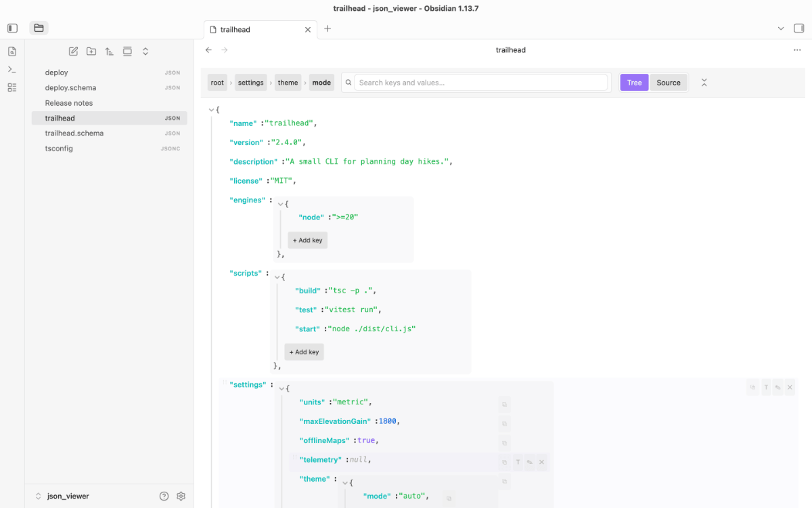This screenshot has width=812, height=508.
Task: Open deploy.schema in the file list
Action: click(x=110, y=87)
